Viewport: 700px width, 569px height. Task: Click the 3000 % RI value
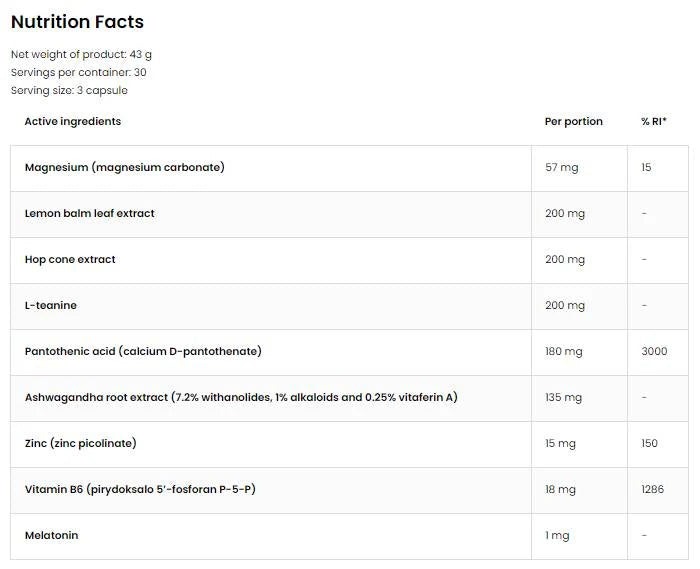654,351
